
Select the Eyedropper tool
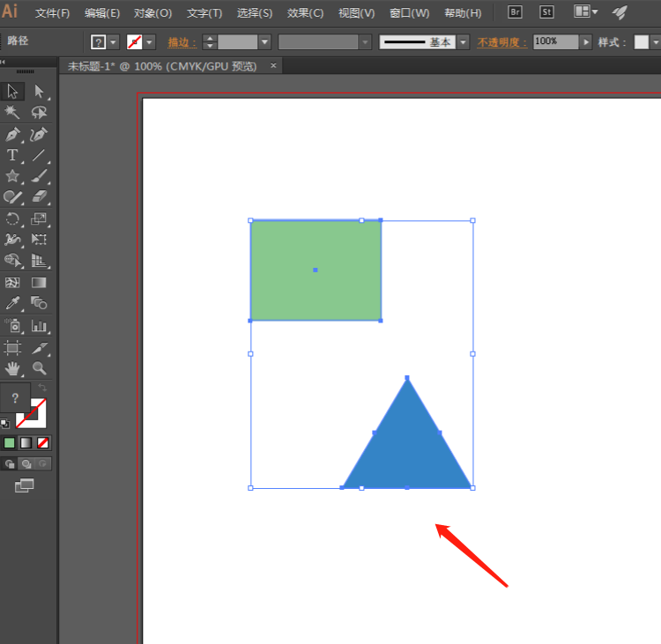coord(12,303)
